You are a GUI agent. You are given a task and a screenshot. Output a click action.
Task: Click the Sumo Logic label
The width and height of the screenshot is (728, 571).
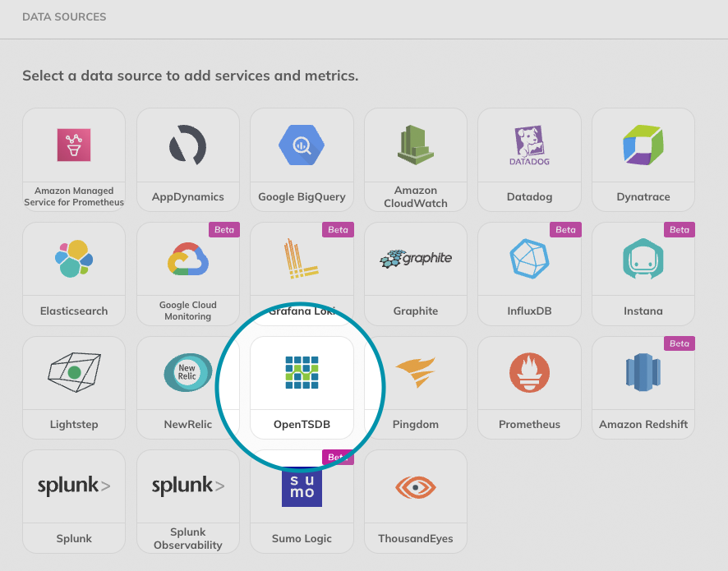[302, 539]
